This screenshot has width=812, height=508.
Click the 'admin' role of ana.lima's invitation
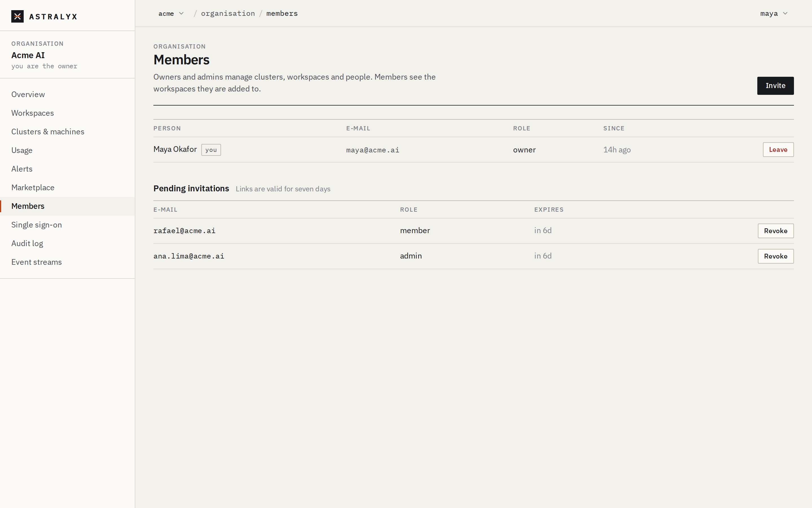coord(411,256)
